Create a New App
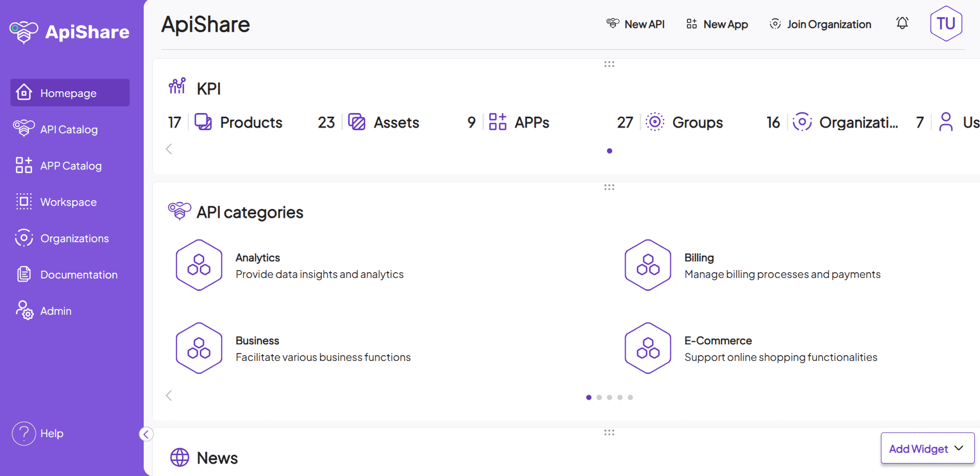The height and width of the screenshot is (476, 980). click(x=716, y=24)
